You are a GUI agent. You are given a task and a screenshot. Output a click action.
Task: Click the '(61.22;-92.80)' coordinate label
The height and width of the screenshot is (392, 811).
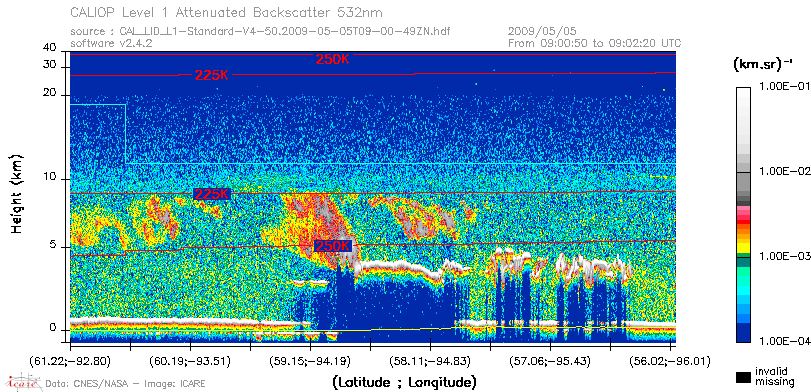tap(71, 360)
